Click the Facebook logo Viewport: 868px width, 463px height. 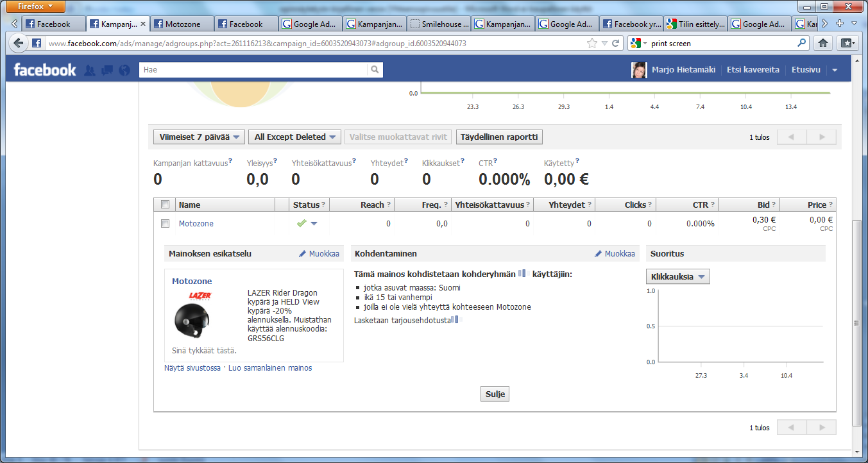[45, 70]
